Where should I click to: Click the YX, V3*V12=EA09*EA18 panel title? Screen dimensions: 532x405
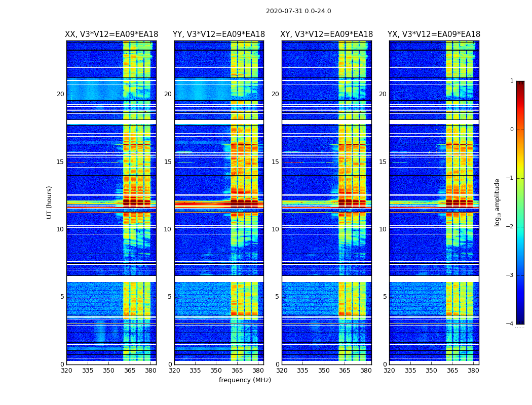(434, 34)
